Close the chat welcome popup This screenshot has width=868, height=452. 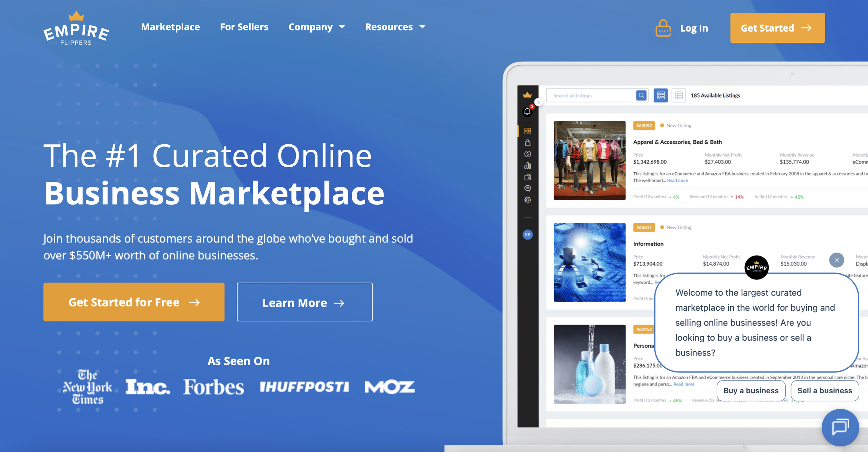click(x=836, y=260)
